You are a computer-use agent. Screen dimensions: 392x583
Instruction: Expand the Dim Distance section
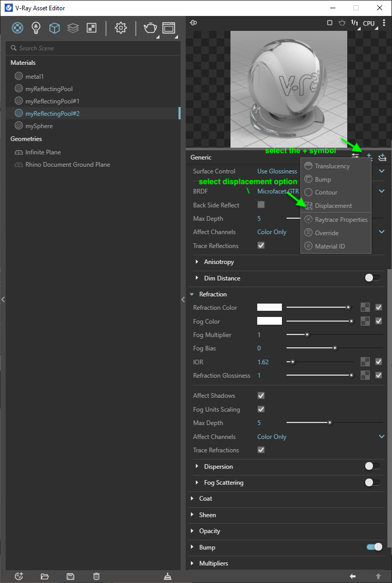click(x=197, y=278)
